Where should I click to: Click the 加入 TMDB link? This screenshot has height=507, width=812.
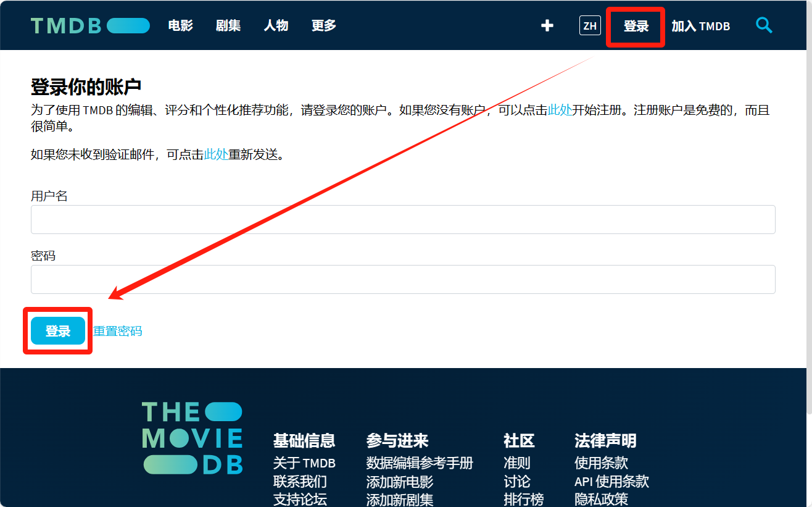pos(700,26)
